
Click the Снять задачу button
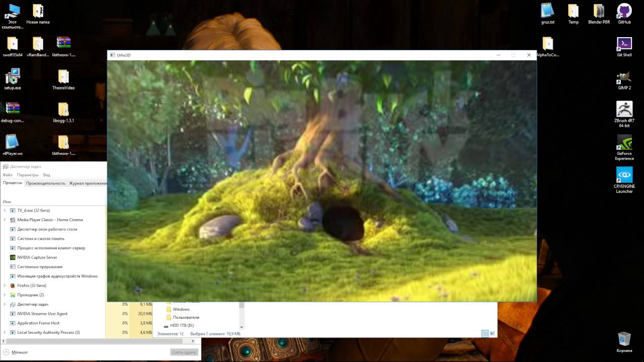(184, 352)
